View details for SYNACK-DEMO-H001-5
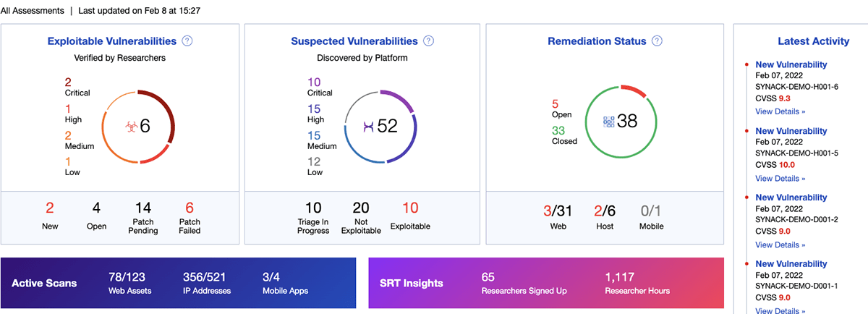Image resolution: width=868 pixels, height=314 pixels. (780, 178)
